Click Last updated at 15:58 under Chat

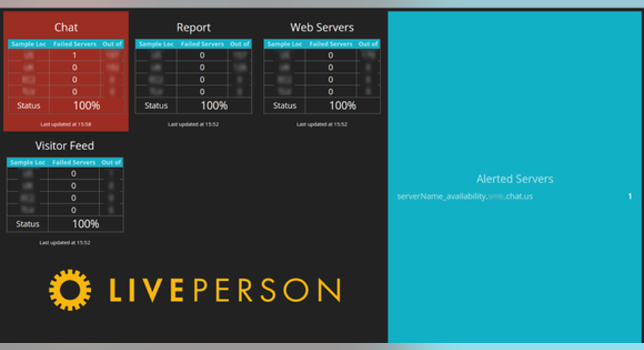point(66,124)
